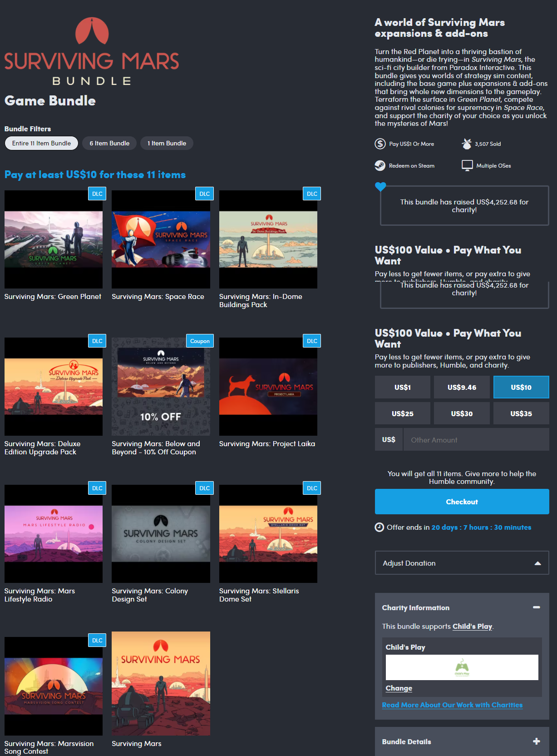Choose the US$35 price tier
The width and height of the screenshot is (557, 756).
pos(521,413)
